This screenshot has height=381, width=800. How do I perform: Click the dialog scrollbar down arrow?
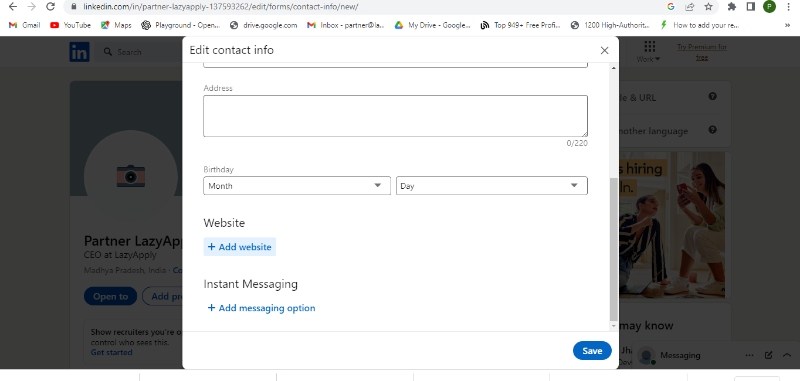(613, 325)
